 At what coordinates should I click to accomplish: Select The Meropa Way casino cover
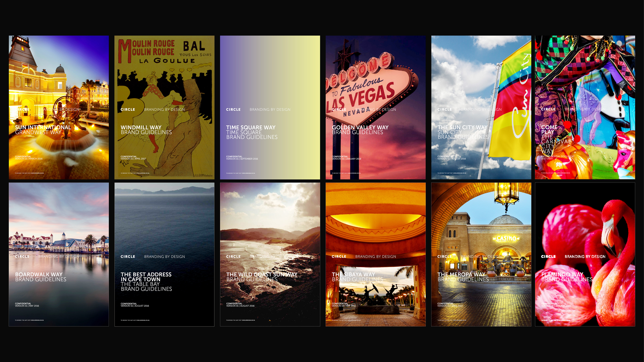pos(481,254)
